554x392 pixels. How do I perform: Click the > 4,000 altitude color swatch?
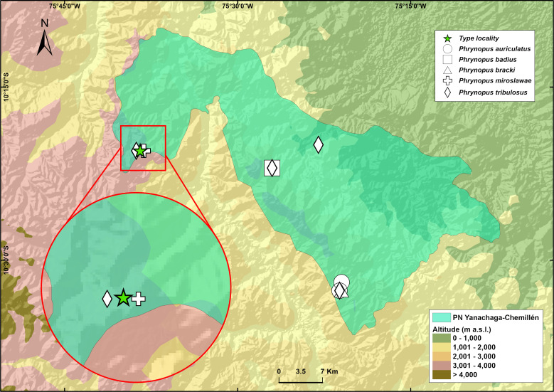click(442, 375)
